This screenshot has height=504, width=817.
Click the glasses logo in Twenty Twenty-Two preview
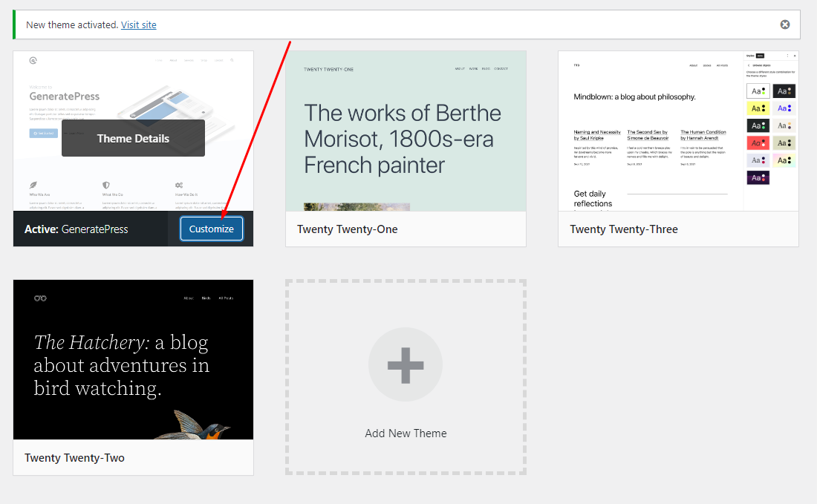pos(40,298)
